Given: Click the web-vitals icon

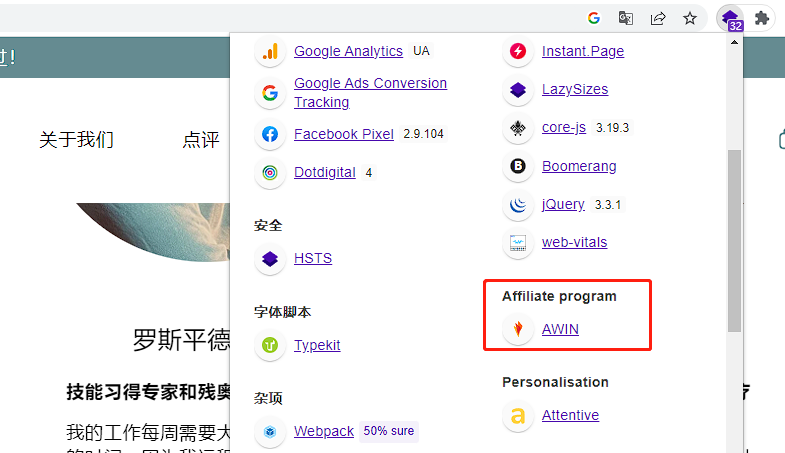Looking at the screenshot, I should point(518,243).
